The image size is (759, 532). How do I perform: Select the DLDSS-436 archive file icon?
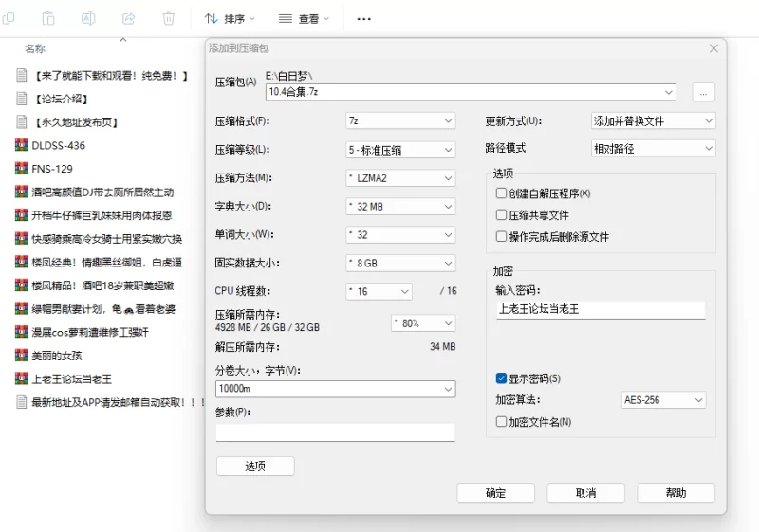tap(22, 145)
